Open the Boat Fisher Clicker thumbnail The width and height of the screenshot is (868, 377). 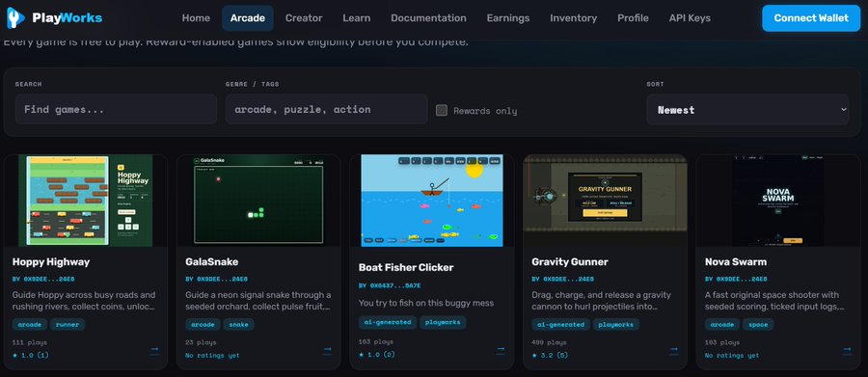(x=432, y=201)
